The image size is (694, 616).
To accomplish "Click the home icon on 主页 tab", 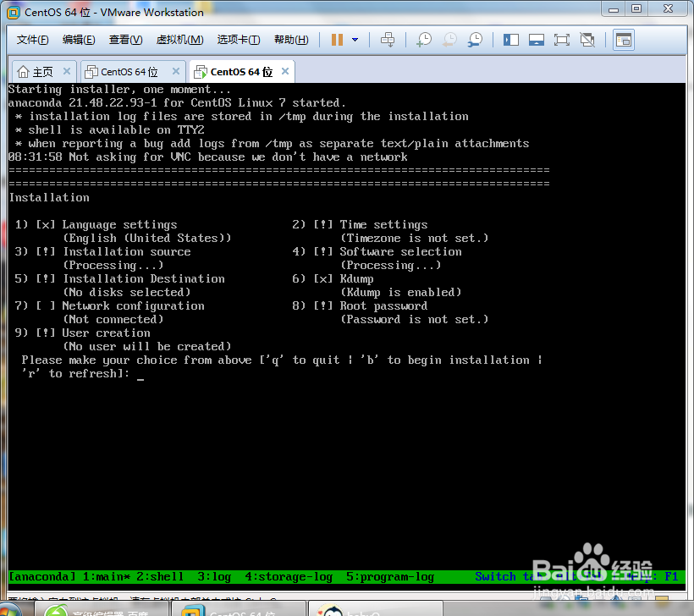I will 23,72.
